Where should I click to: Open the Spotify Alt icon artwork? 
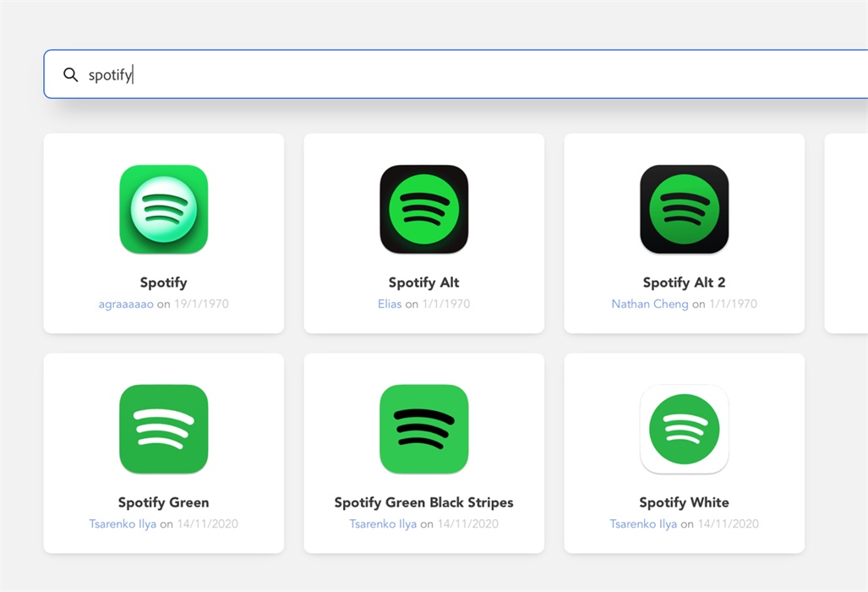point(424,209)
